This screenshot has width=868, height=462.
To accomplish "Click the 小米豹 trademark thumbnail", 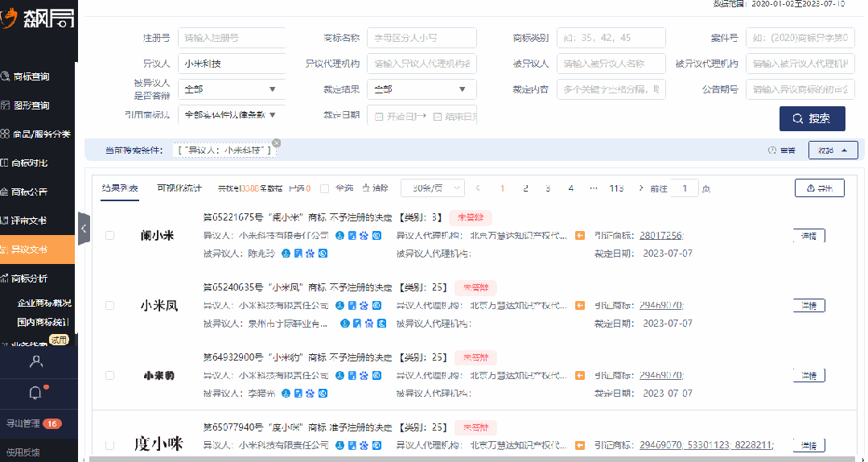I will 158,376.
